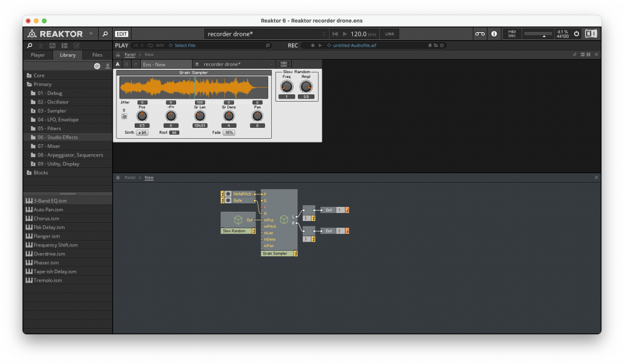
Task: Open the Reaktor logo main menu
Action: pos(60,33)
